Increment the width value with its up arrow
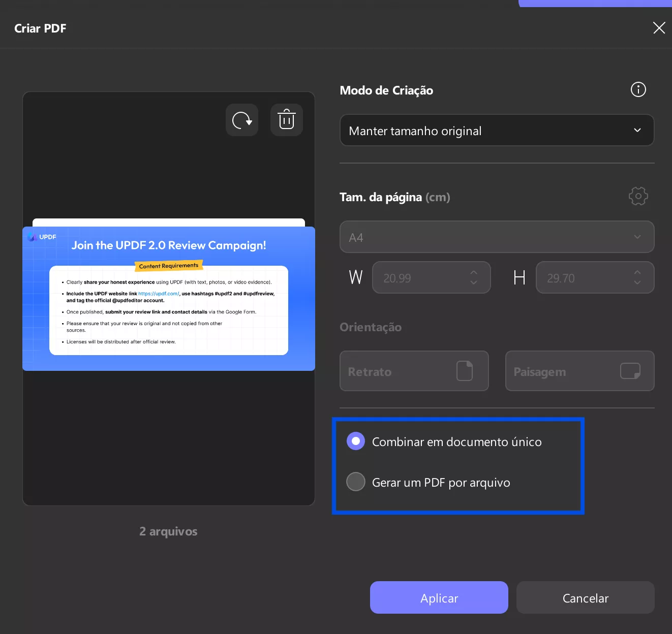The height and width of the screenshot is (634, 672). point(473,273)
